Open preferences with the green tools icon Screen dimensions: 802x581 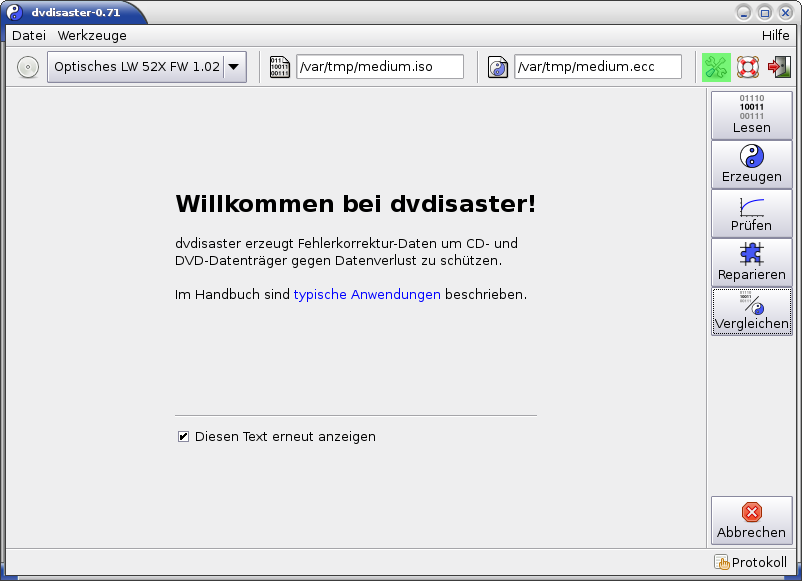[x=716, y=67]
